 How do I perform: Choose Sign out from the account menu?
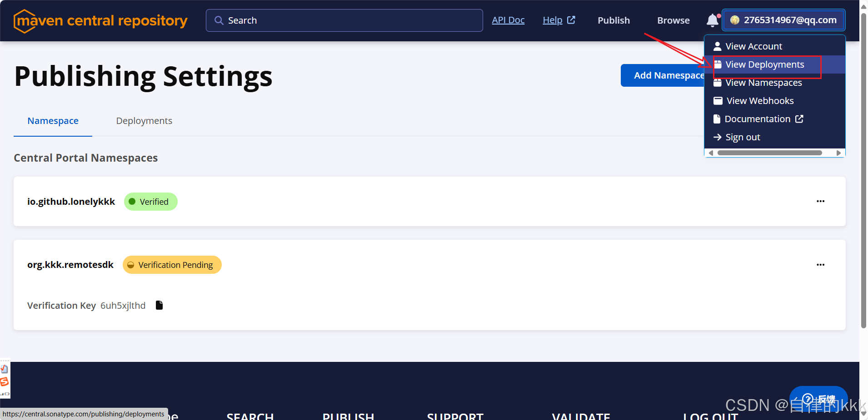click(774, 137)
